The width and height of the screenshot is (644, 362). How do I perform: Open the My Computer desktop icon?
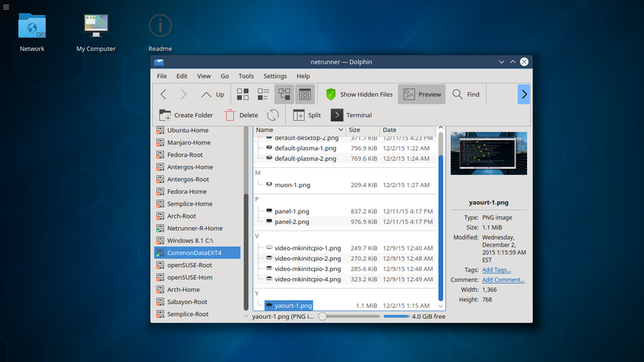(x=96, y=33)
